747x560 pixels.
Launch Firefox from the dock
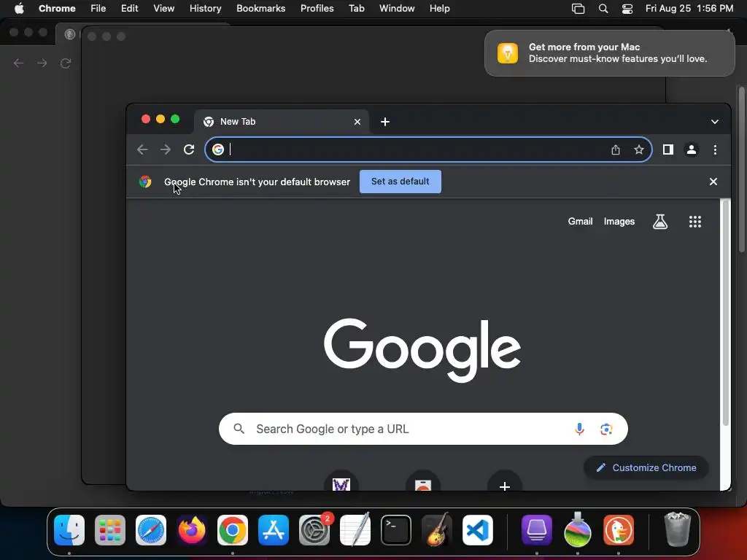coord(192,530)
